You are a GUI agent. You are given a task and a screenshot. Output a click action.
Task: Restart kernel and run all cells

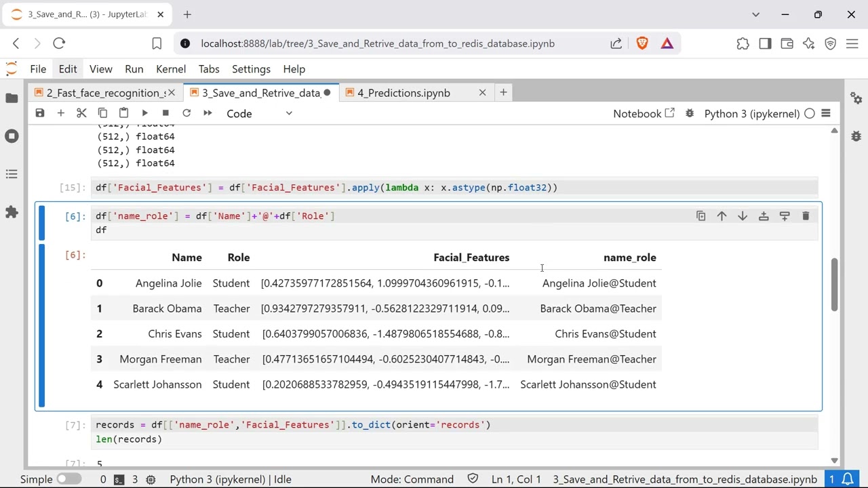tap(208, 113)
